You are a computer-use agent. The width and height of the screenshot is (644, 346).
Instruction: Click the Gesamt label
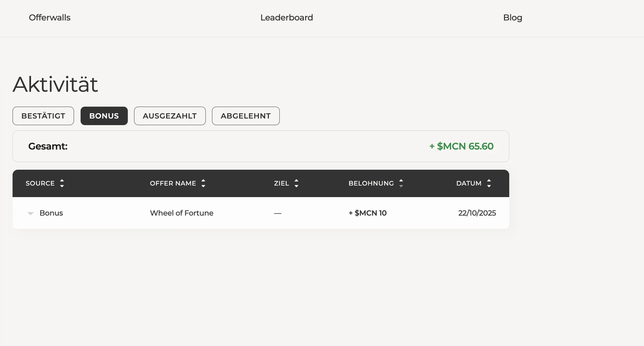tap(48, 146)
